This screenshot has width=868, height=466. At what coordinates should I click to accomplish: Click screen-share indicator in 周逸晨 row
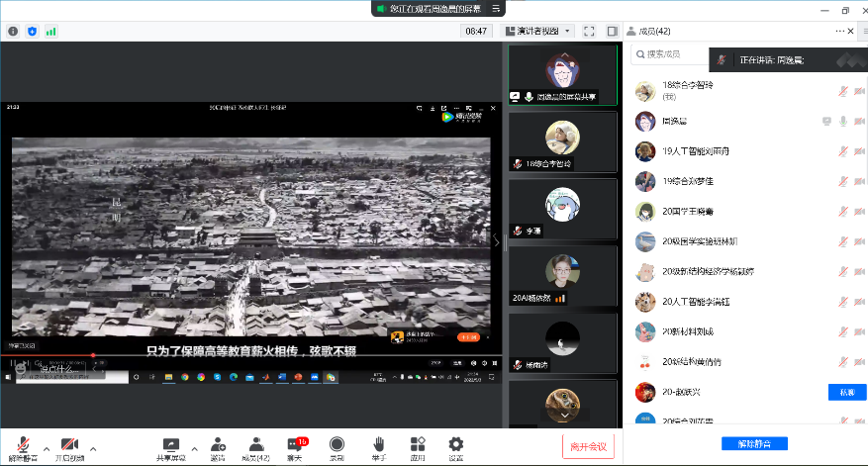point(826,121)
